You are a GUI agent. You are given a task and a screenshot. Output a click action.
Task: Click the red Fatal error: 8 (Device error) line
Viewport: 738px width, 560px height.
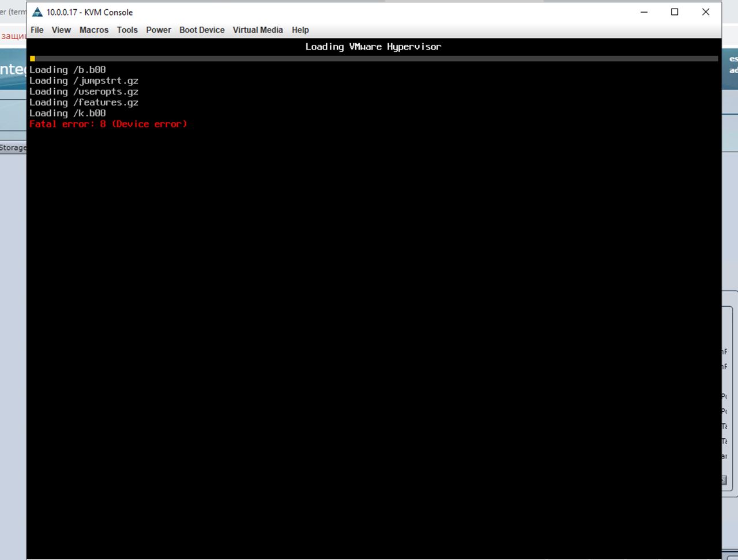click(x=108, y=124)
